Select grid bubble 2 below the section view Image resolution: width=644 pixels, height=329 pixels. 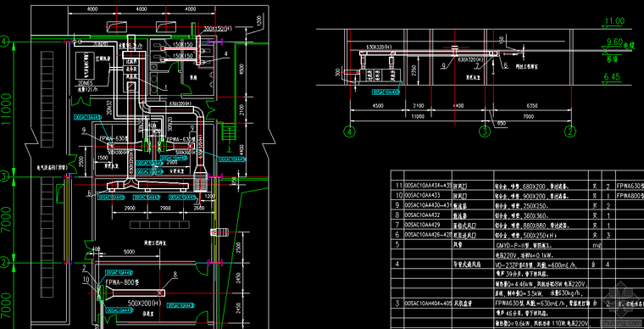coord(570,131)
